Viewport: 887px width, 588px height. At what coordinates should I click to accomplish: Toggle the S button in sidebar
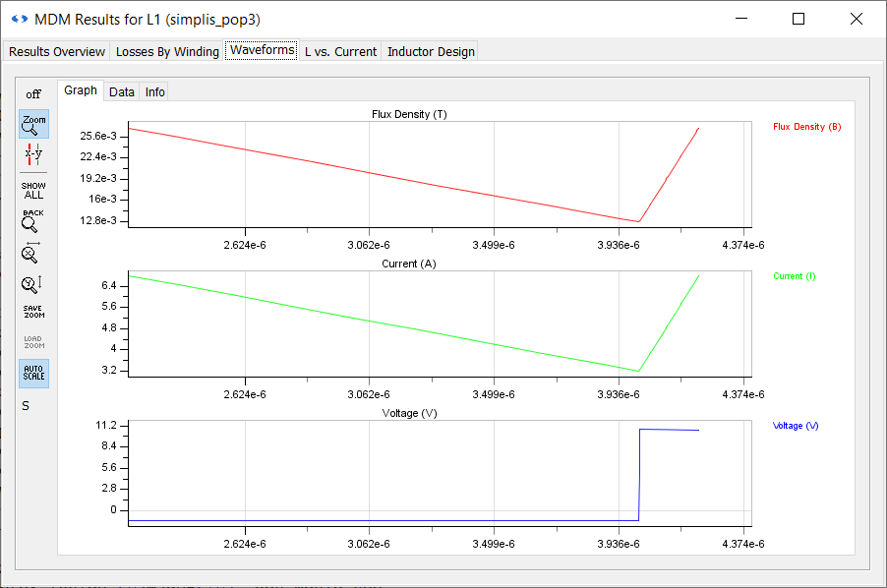pos(26,405)
